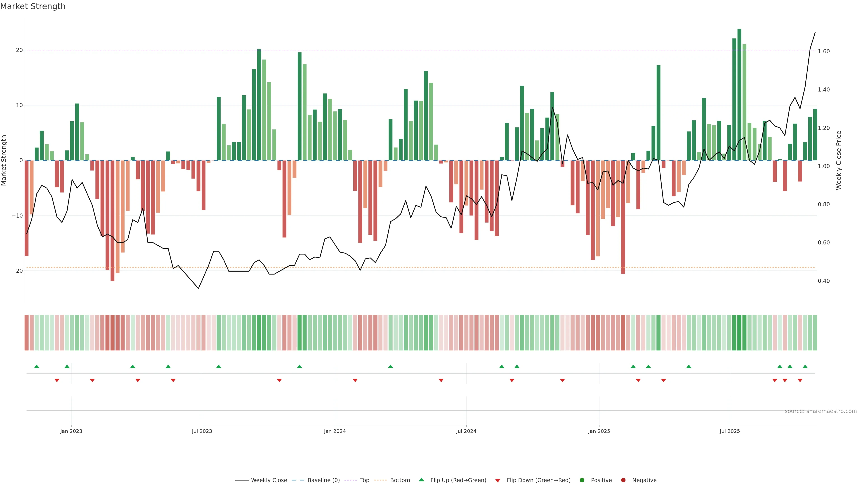This screenshot has width=868, height=488.
Task: Click the darkest green heat strip cell
Action: [739, 333]
